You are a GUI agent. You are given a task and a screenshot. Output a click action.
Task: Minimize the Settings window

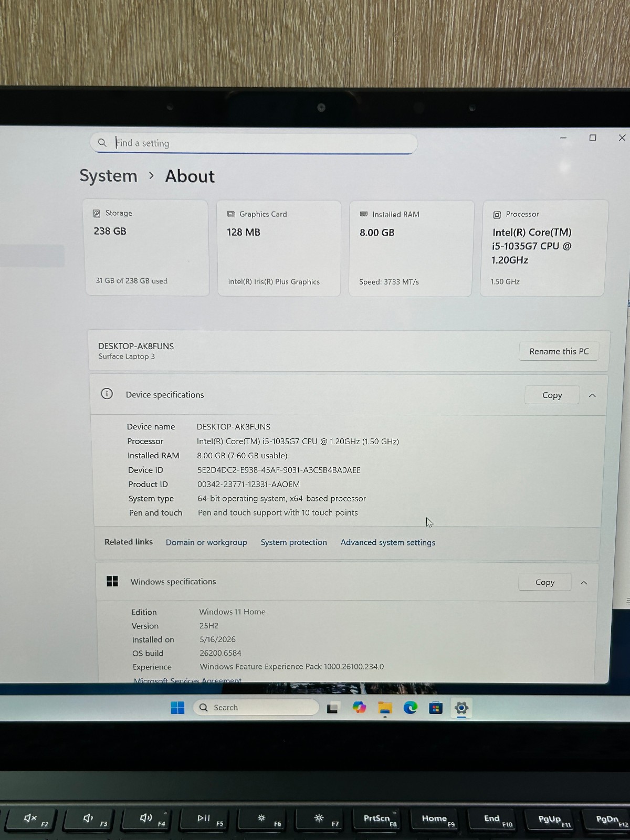[563, 138]
